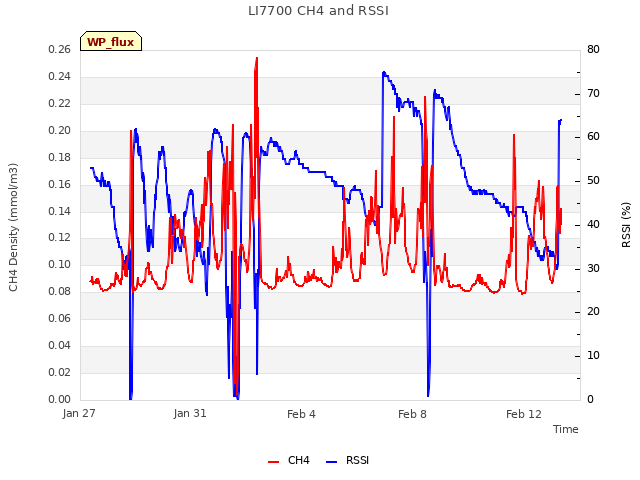Click the 0.24 left axis tick label

(x=60, y=76)
